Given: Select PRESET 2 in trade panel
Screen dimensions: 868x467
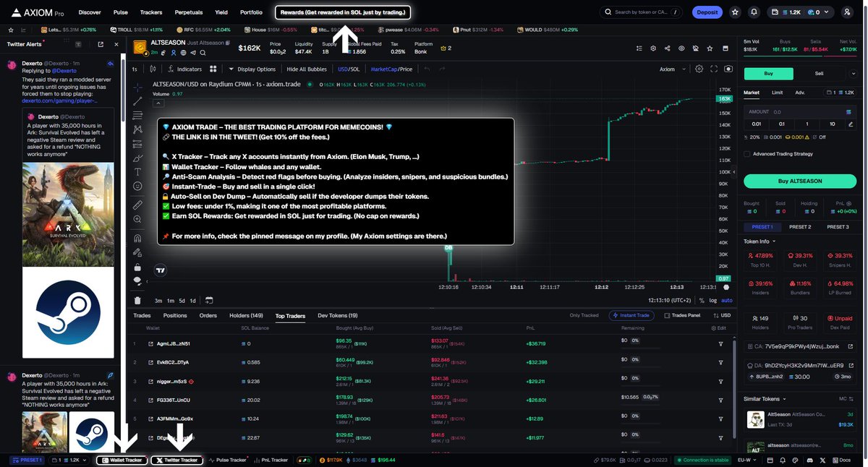Looking at the screenshot, I should pos(799,227).
